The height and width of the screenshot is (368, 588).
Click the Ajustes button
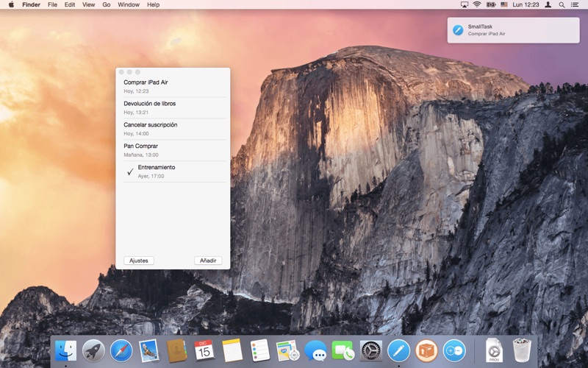pyautogui.click(x=139, y=261)
